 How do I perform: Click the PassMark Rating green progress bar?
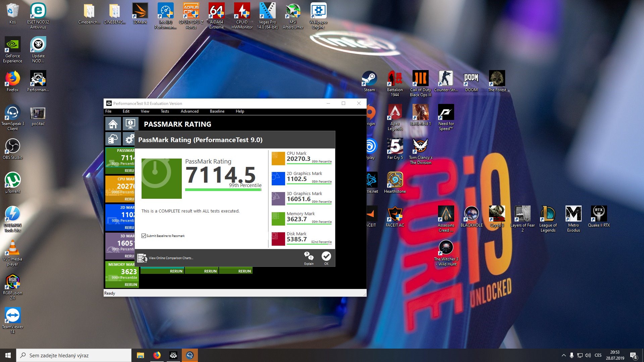pyautogui.click(x=223, y=190)
